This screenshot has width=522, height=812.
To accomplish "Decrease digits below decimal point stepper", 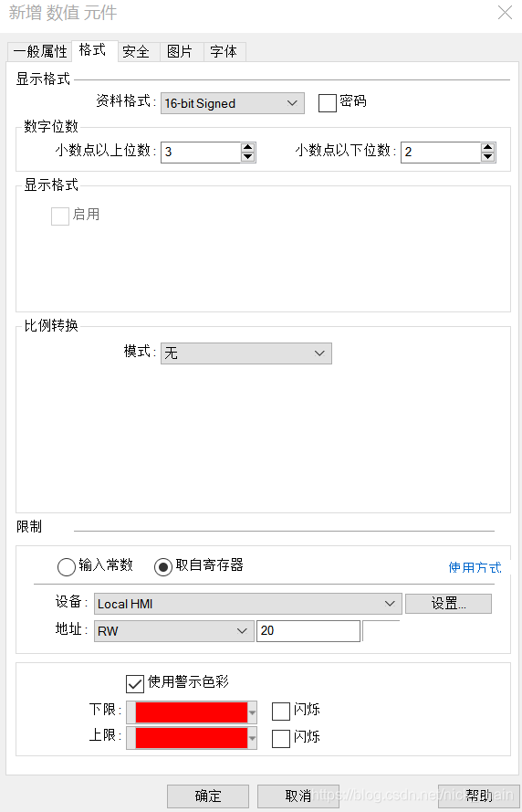I will point(488,157).
